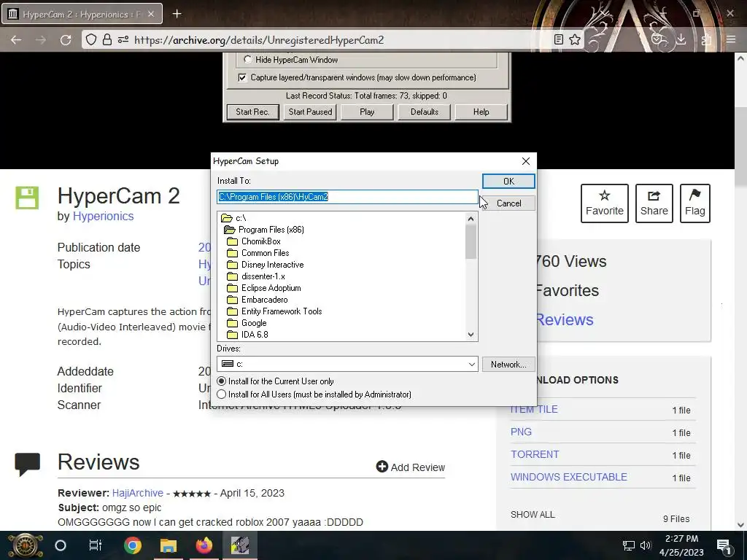The height and width of the screenshot is (560, 747).
Task: Click the Start Rec. button
Action: pos(252,112)
